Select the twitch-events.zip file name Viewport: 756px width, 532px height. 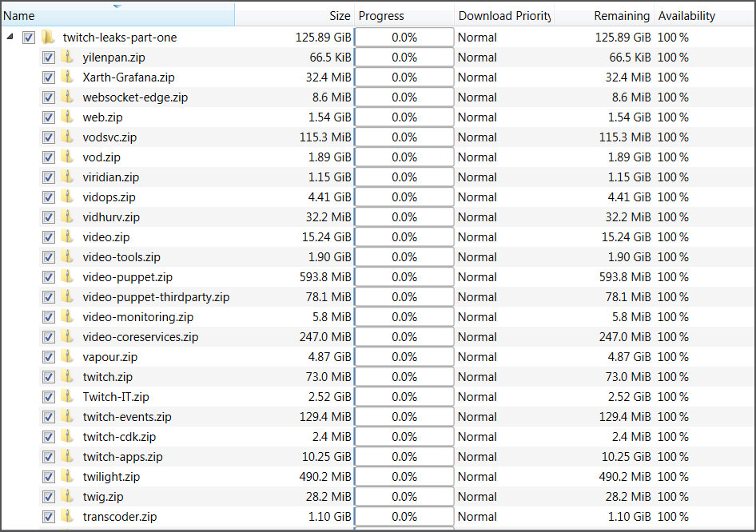click(127, 417)
